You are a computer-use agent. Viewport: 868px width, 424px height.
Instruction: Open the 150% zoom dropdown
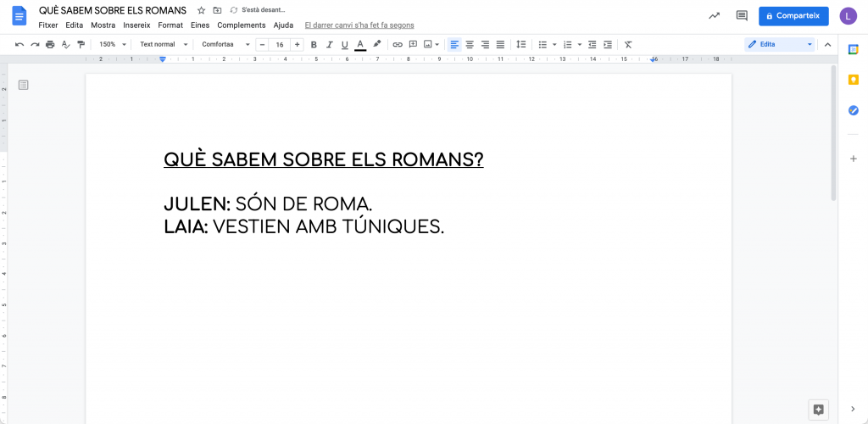coord(112,44)
